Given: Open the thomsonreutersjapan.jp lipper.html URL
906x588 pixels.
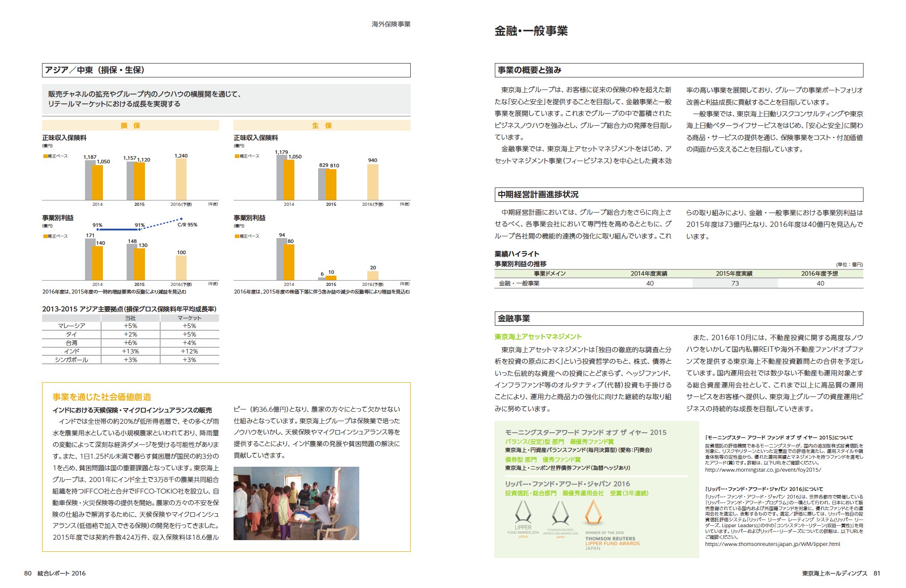Looking at the screenshot, I should pyautogui.click(x=773, y=544).
